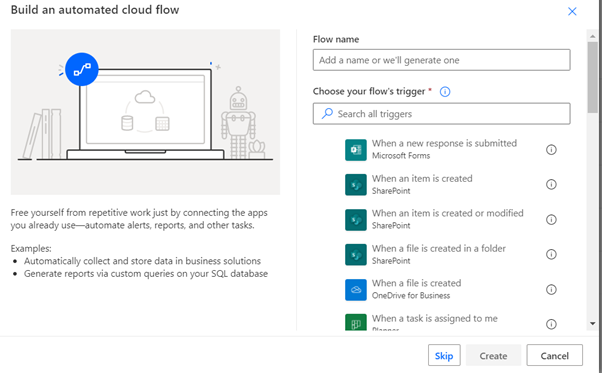Click the Microsoft Forms trigger icon
This screenshot has height=373, width=602.
click(356, 150)
